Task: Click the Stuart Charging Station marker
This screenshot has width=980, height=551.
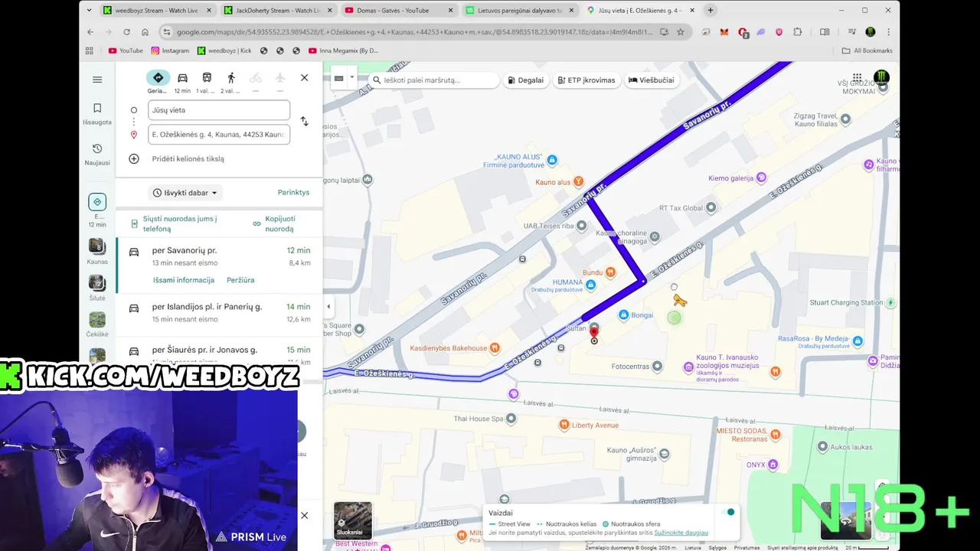Action: pos(891,302)
